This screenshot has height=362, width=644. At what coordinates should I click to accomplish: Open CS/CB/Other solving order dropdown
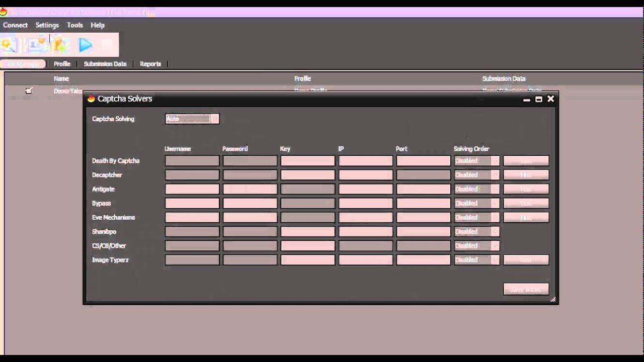[x=477, y=245]
